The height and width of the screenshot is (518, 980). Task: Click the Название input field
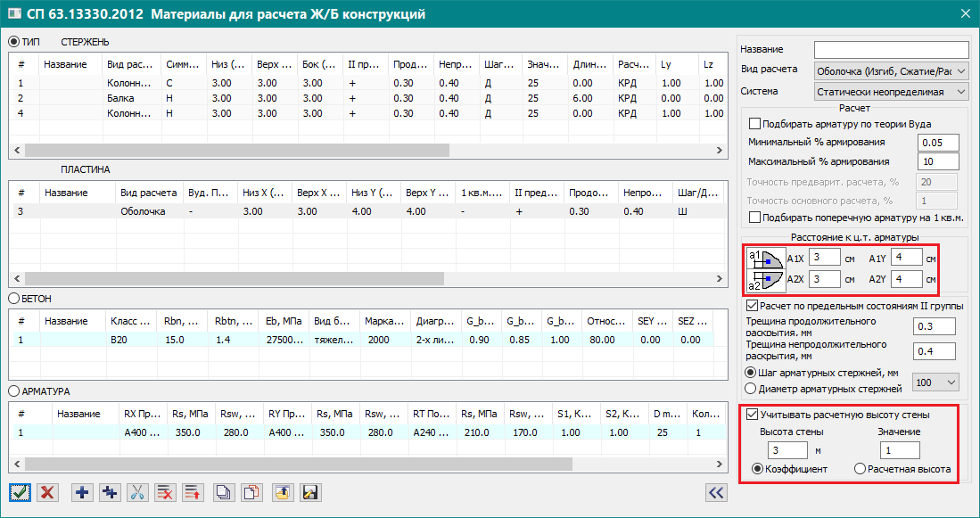pyautogui.click(x=891, y=49)
